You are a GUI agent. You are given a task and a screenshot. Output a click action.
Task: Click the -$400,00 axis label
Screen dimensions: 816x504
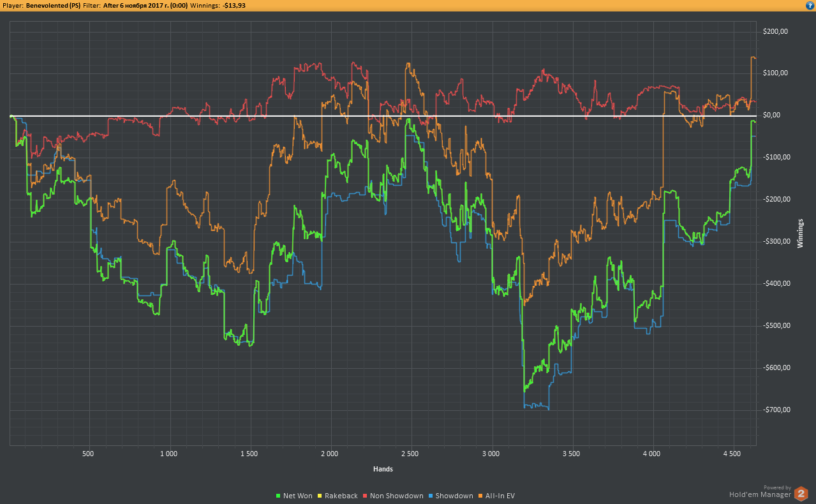click(x=776, y=284)
